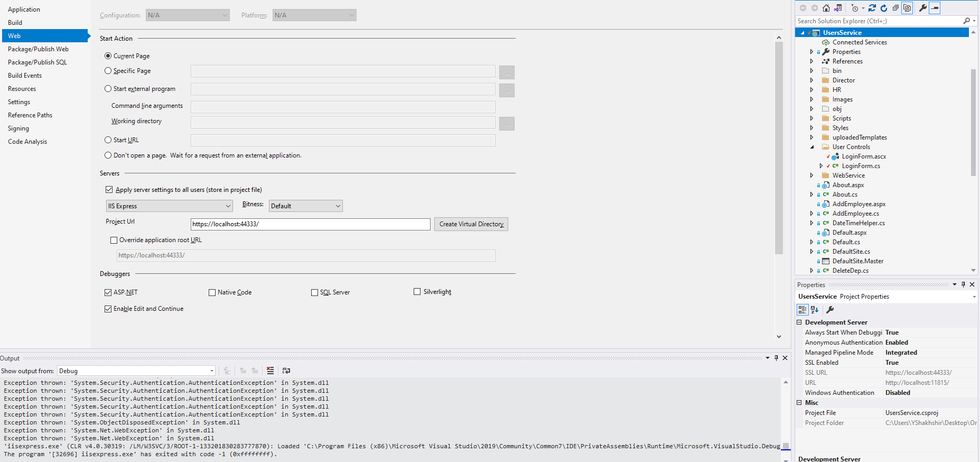Select the Start URL radio button
The height and width of the screenshot is (462, 980).
pyautogui.click(x=108, y=140)
